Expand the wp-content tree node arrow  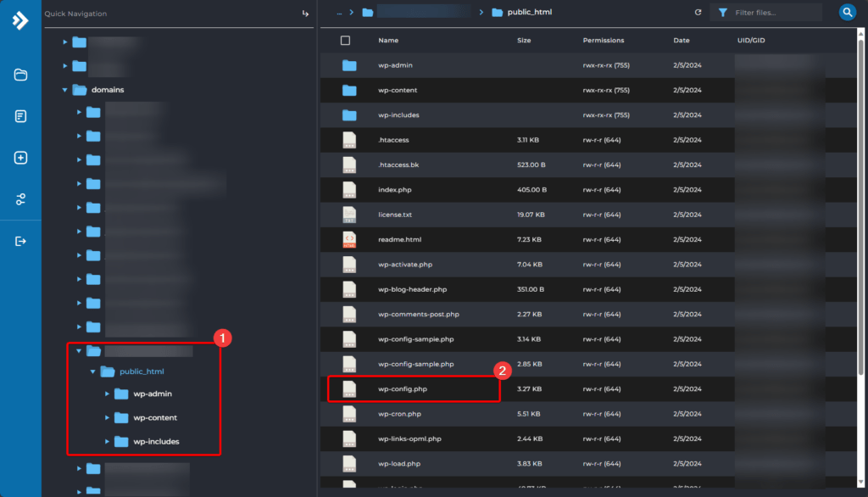[x=106, y=417]
